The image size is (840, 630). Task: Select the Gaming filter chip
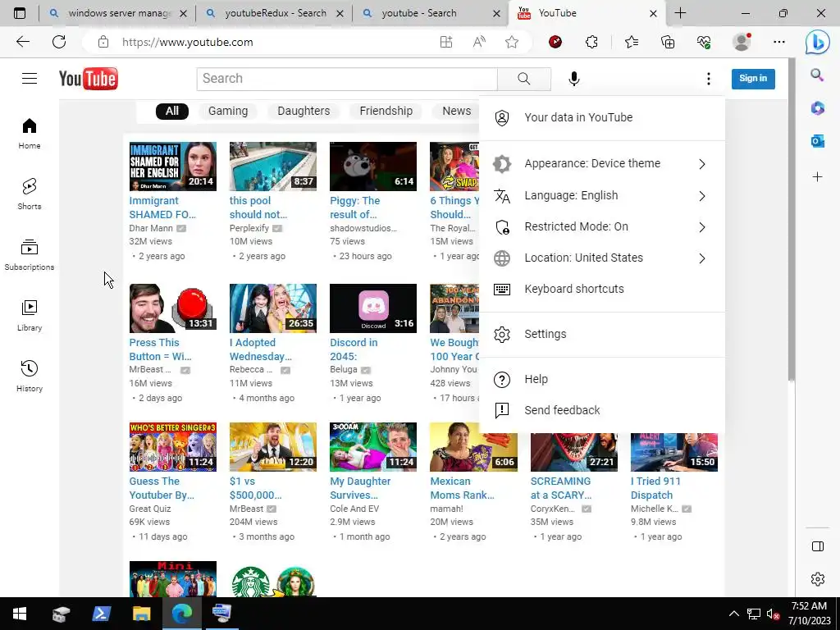228,112
